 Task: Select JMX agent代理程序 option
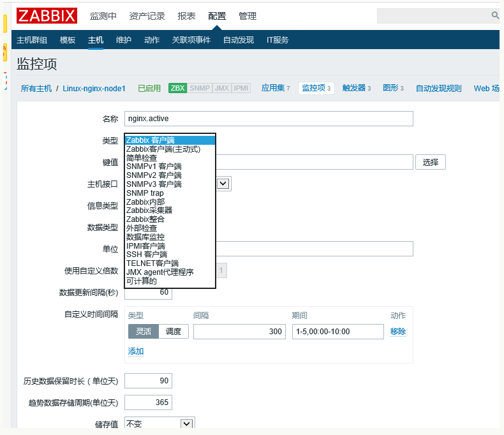[170, 272]
